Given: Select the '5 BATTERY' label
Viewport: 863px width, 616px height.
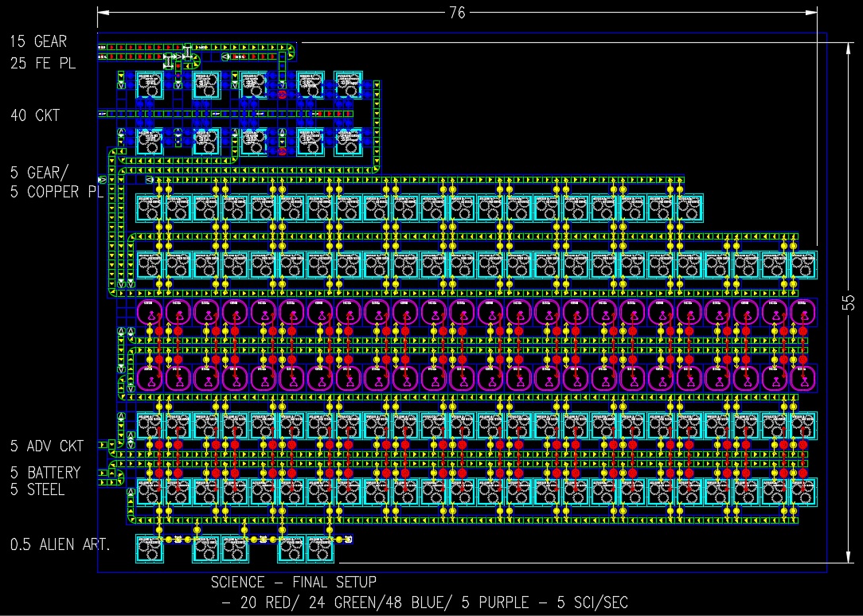Looking at the screenshot, I should point(45,473).
